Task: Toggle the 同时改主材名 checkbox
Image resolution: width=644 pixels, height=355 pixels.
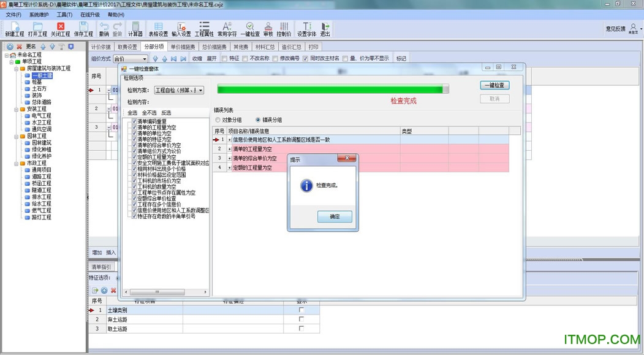Action: 306,59
